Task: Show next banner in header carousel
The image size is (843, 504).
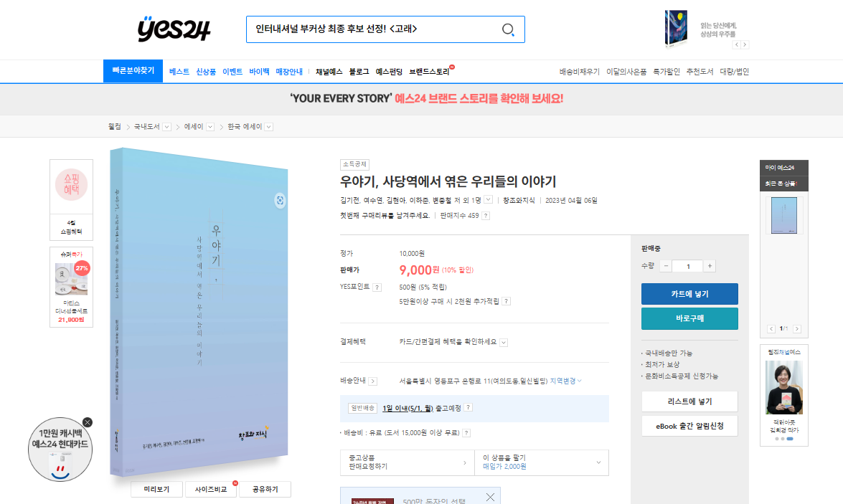Action: pyautogui.click(x=745, y=44)
